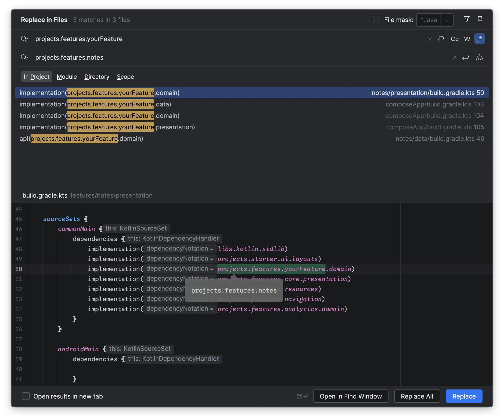Click the Replace All button
This screenshot has width=504, height=420.
[417, 396]
